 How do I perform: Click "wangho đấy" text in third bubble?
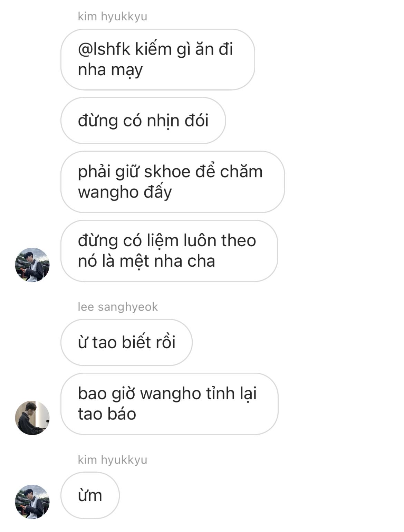(125, 192)
